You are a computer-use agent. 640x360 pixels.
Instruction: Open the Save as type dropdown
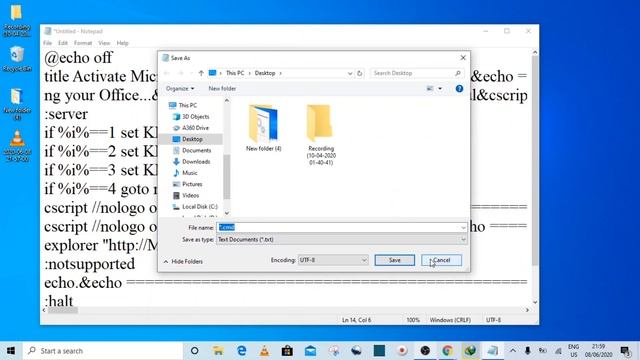click(x=342, y=240)
